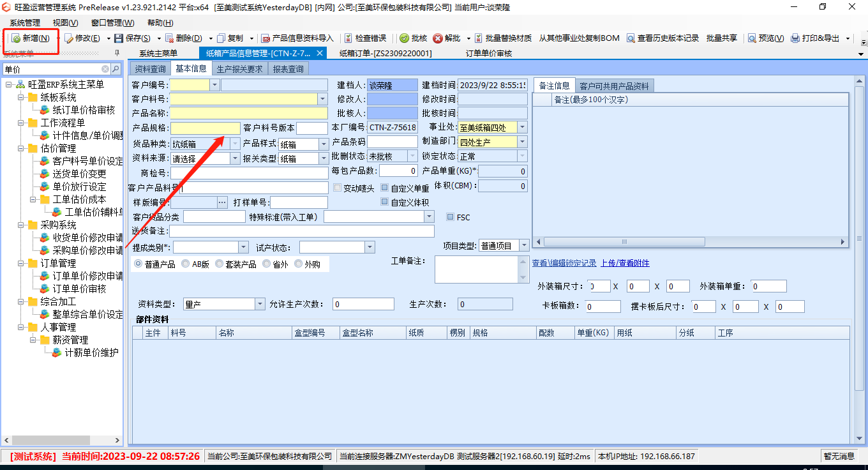
Task: Open the 帮助(H) menu
Action: tap(160, 22)
